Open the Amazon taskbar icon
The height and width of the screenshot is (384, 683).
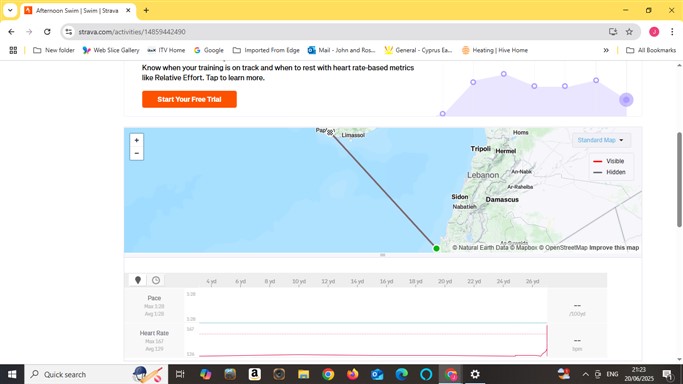254,374
